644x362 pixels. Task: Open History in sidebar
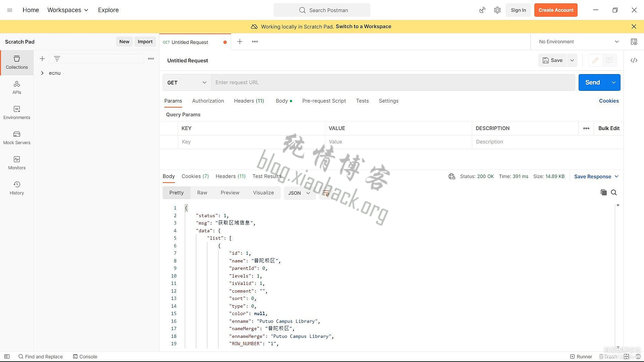click(x=17, y=188)
